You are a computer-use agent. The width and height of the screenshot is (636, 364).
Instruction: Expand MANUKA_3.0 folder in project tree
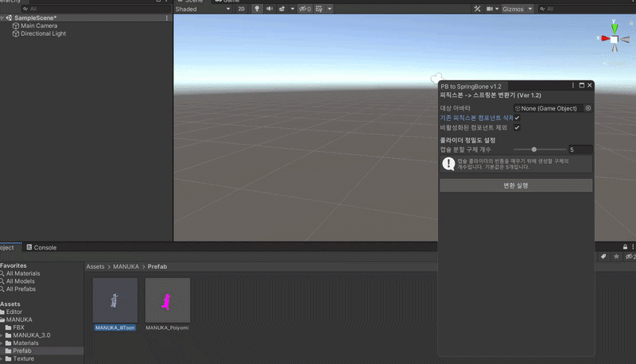tap(2, 335)
